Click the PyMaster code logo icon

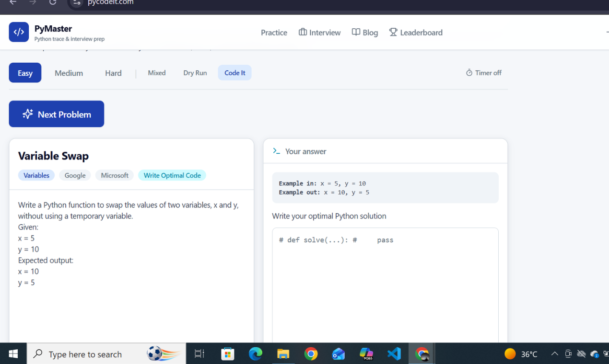point(19,32)
